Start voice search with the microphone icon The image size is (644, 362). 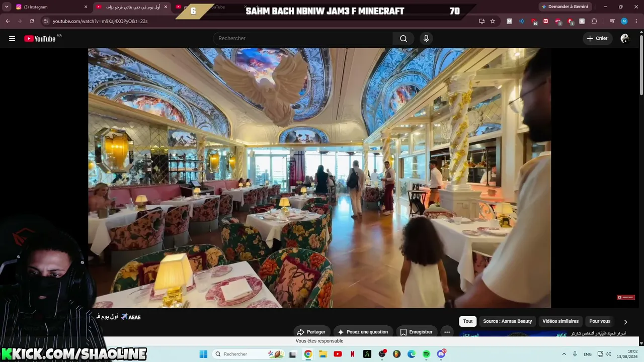click(x=426, y=39)
